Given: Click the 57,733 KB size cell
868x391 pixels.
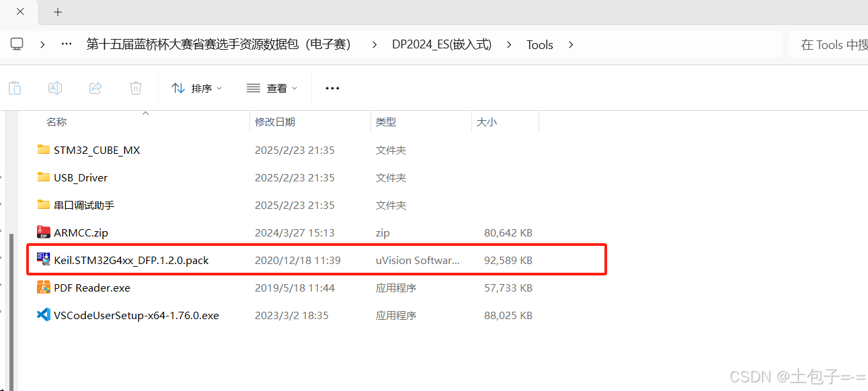Looking at the screenshot, I should point(508,288).
